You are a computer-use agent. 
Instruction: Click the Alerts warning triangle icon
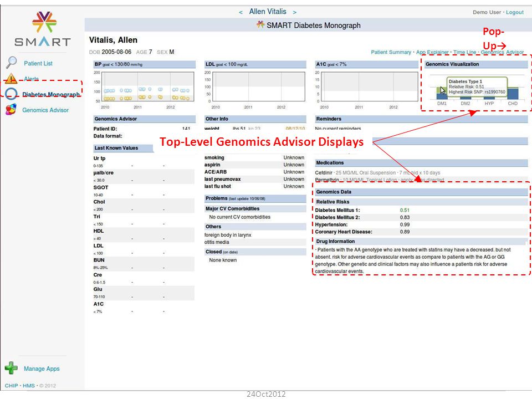click(11, 79)
